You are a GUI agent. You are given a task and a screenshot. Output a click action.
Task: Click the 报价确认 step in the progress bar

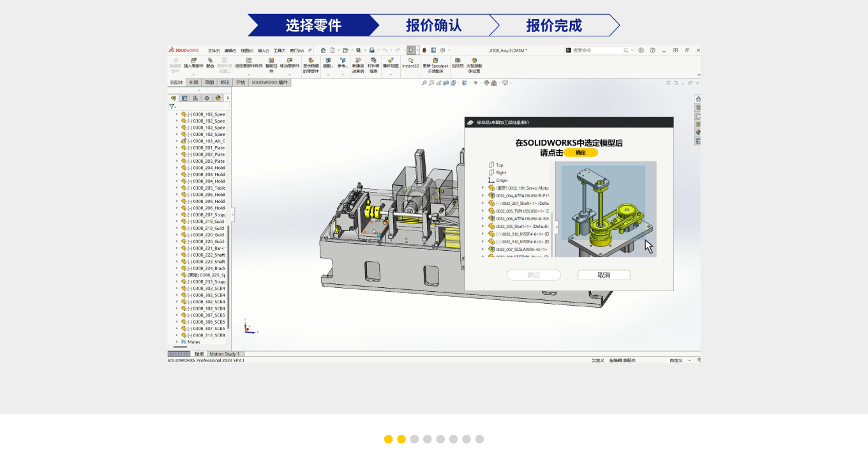[433, 26]
